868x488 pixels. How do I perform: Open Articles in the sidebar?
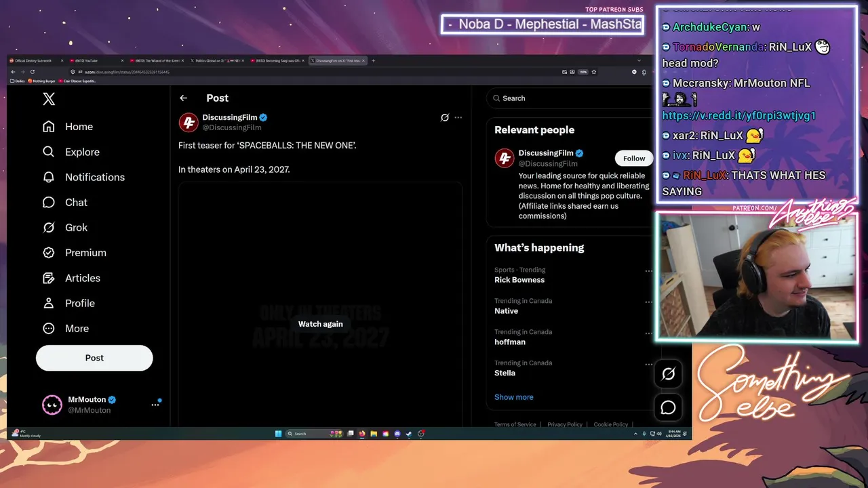tap(71, 278)
